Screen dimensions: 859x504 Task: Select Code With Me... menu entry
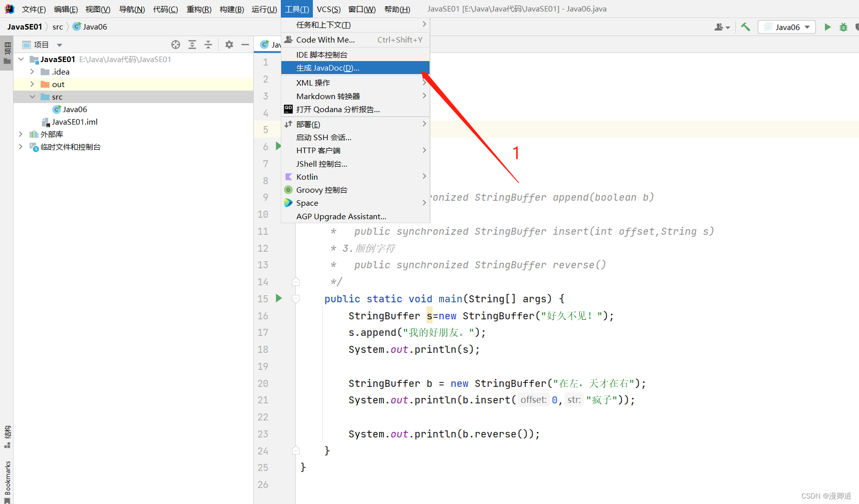(355, 40)
